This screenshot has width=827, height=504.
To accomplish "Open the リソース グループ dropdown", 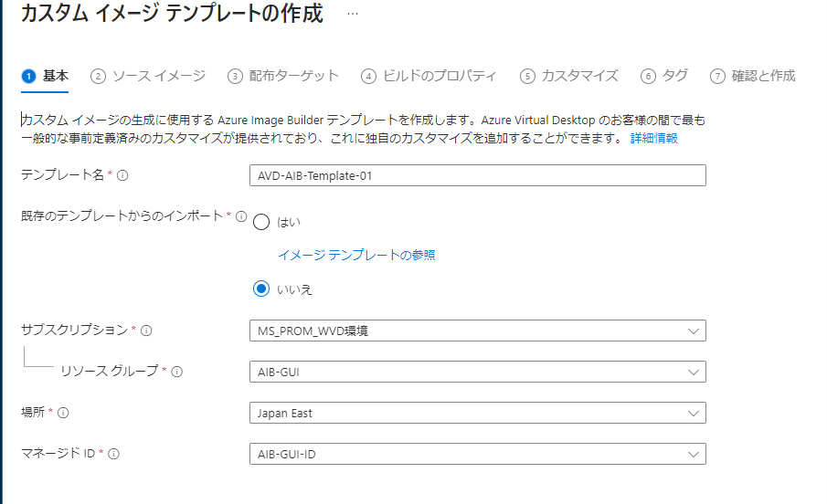I will pyautogui.click(x=477, y=372).
